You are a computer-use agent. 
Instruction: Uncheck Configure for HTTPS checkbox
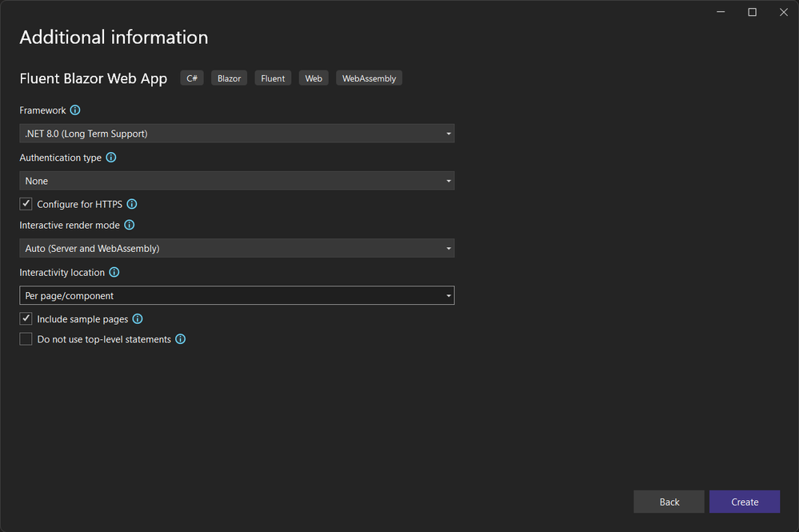pos(26,204)
